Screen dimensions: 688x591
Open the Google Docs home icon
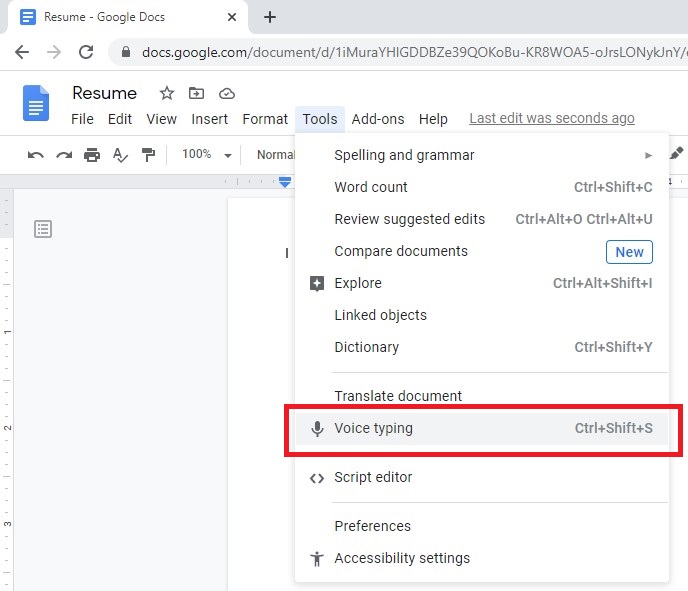37,104
